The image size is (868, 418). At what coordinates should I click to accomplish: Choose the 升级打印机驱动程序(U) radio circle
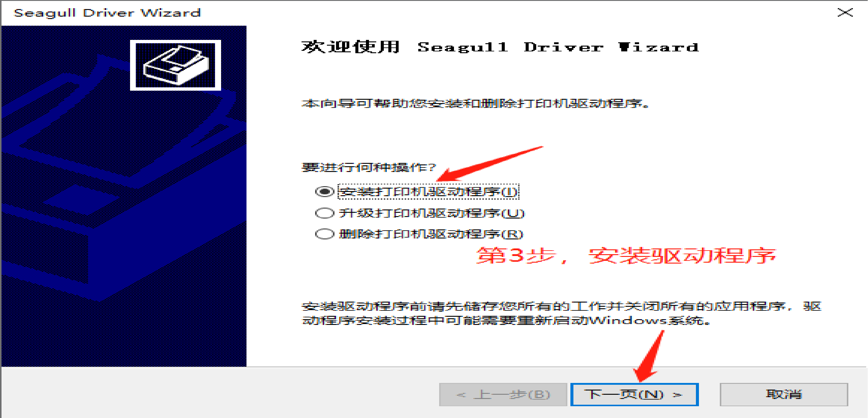324,213
